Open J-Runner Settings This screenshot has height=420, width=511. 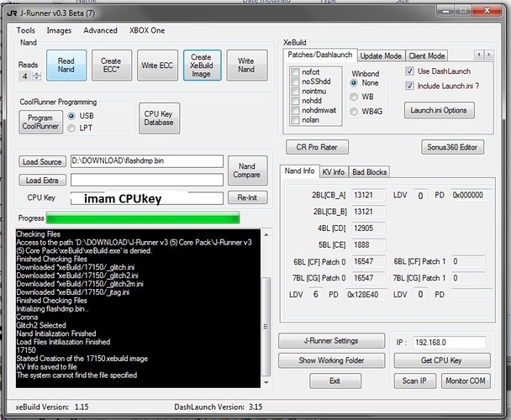click(x=331, y=341)
